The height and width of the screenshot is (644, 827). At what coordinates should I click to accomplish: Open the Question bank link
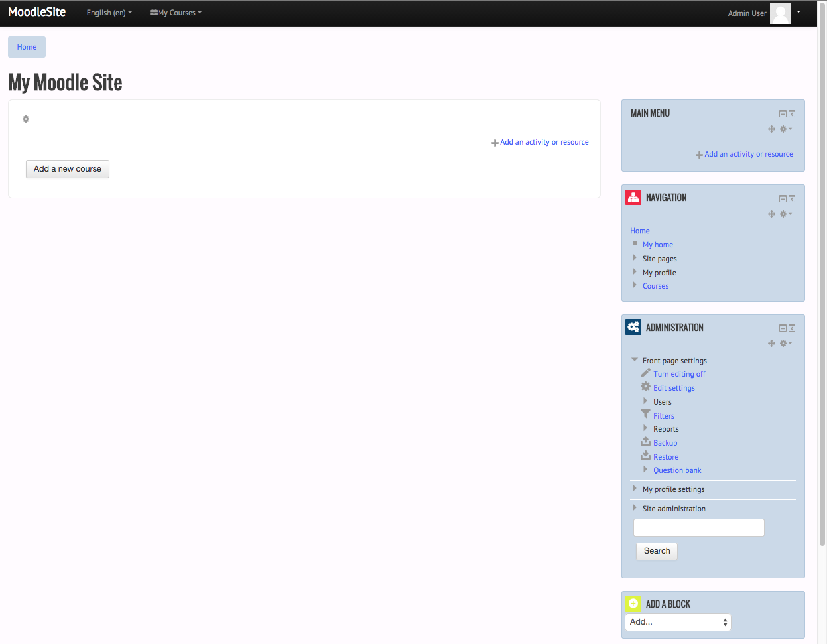pyautogui.click(x=677, y=470)
